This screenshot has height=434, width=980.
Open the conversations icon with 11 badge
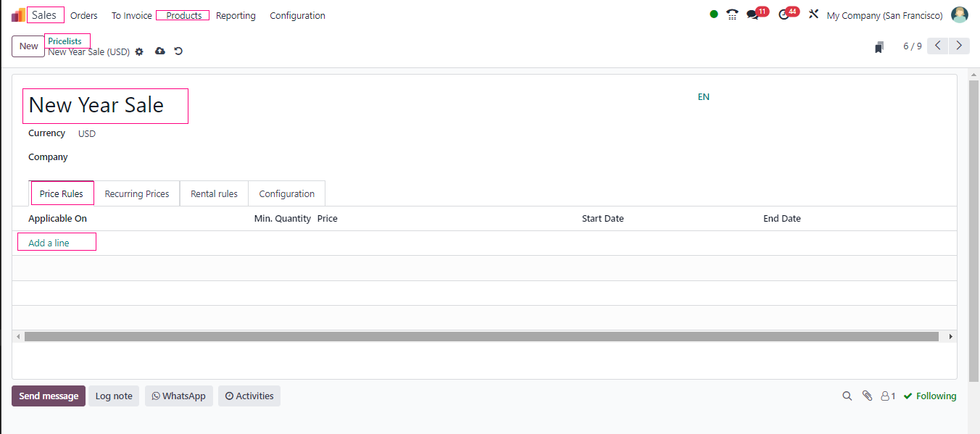tap(753, 15)
